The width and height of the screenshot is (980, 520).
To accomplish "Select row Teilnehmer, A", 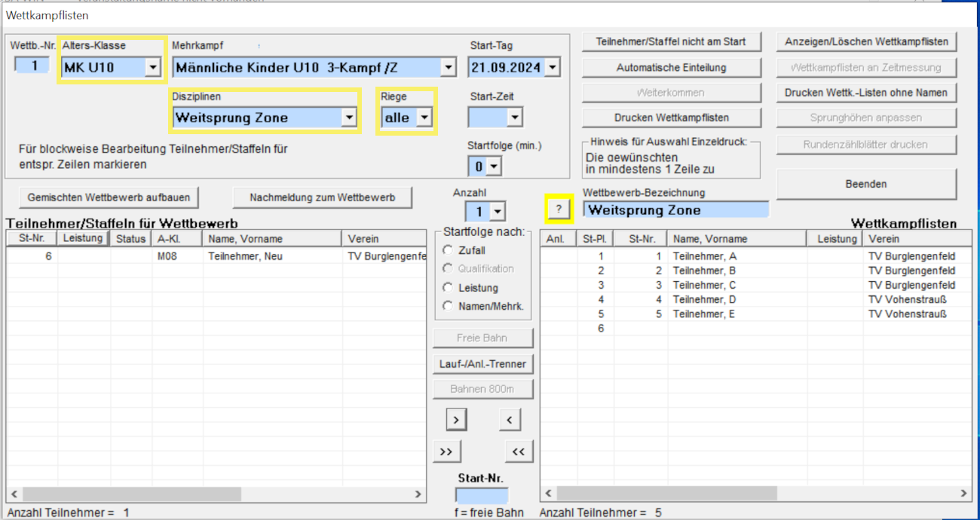I will [756, 256].
